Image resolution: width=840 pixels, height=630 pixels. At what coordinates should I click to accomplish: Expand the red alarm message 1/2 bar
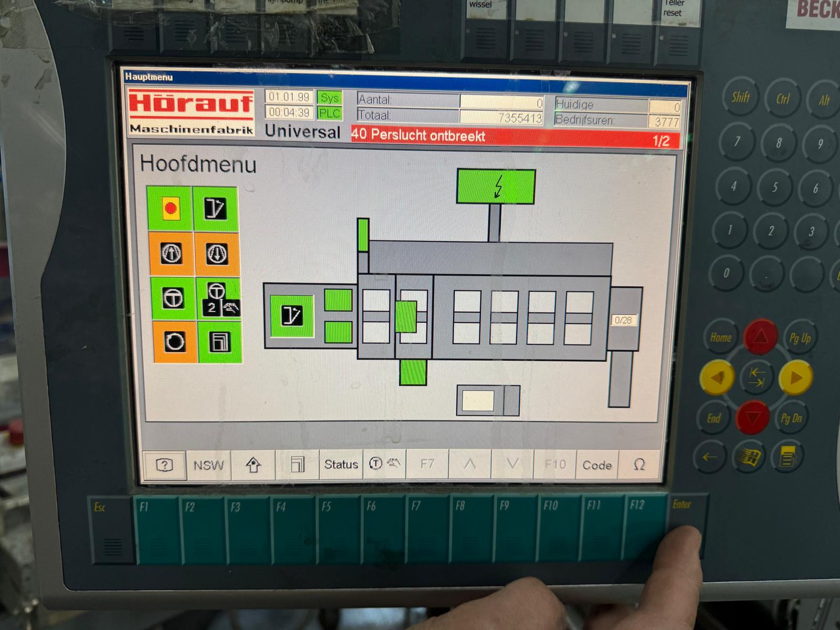pyautogui.click(x=514, y=138)
